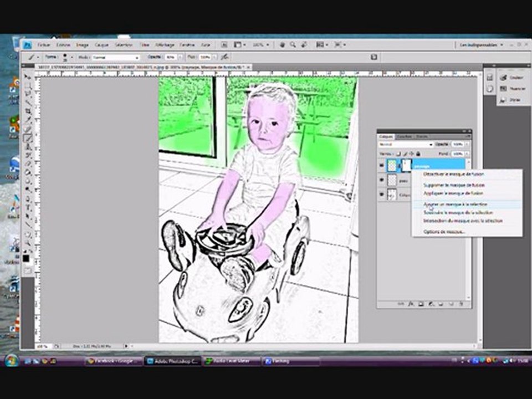
Task: Open the Nuancier collapsed panel icon
Action: click(x=504, y=89)
